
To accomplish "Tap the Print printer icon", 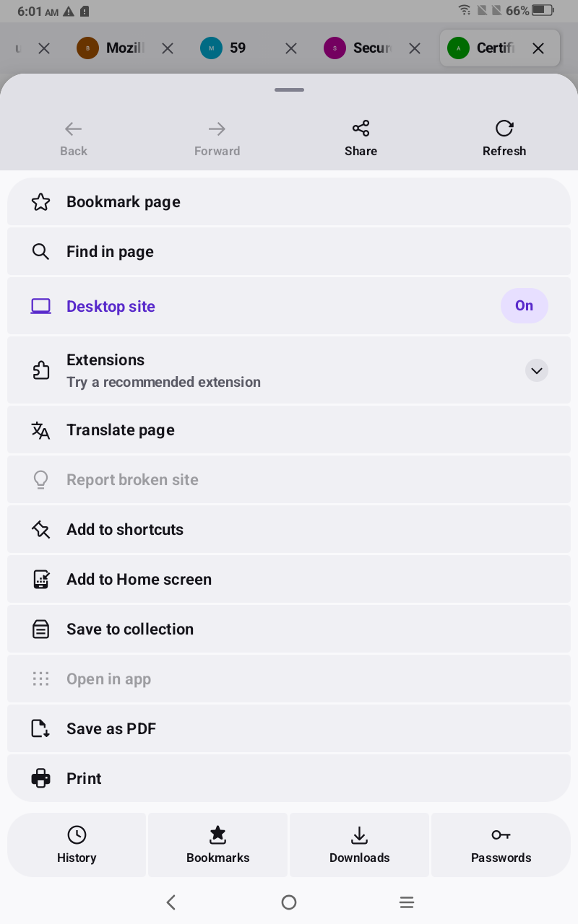I will [x=40, y=779].
